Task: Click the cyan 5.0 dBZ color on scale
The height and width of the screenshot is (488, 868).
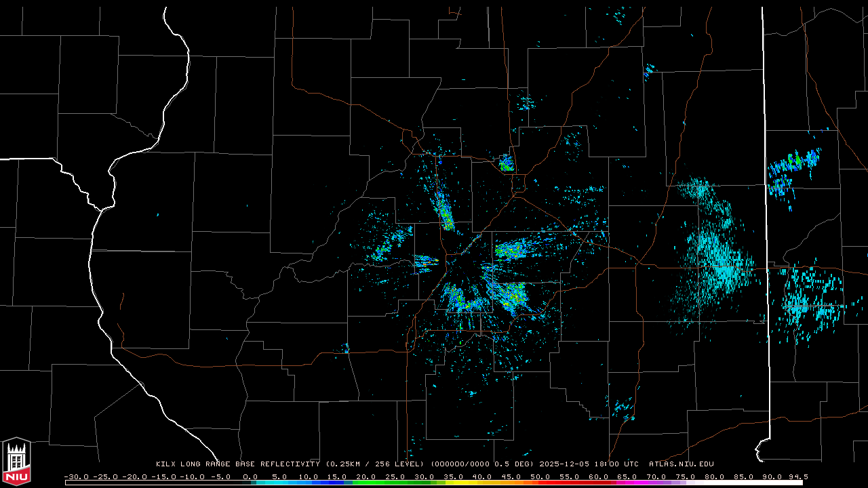Action: [279, 483]
